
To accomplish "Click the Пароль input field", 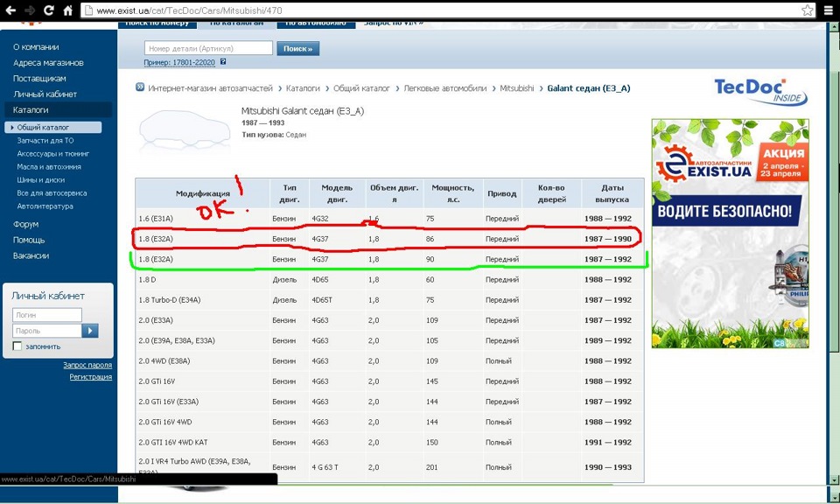I will [47, 331].
